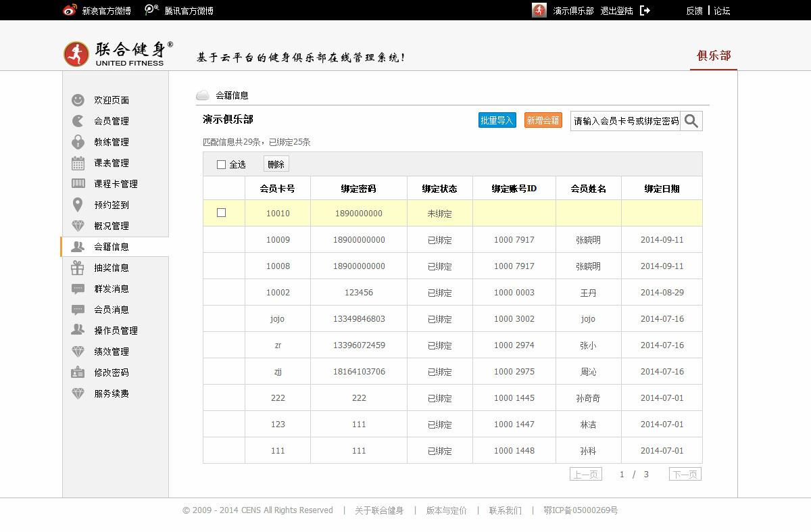
Task: Click the magnifier search icon
Action: coord(691,121)
